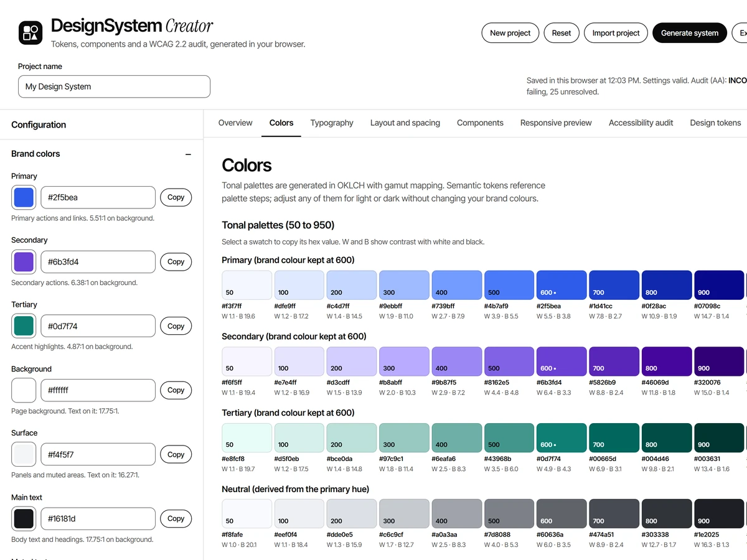The image size is (747, 560).
Task: Copy the Primary color hex value
Action: click(176, 197)
